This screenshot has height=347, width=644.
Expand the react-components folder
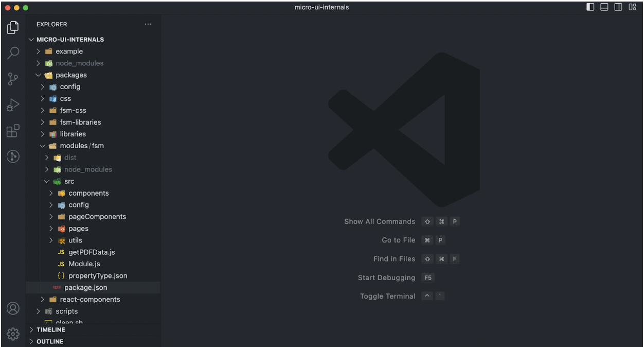90,300
